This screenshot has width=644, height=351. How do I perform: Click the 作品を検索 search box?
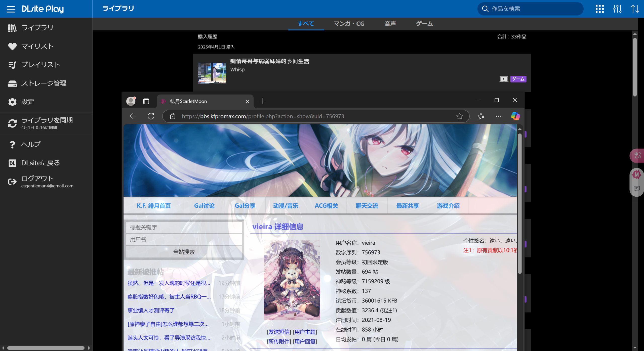(530, 9)
